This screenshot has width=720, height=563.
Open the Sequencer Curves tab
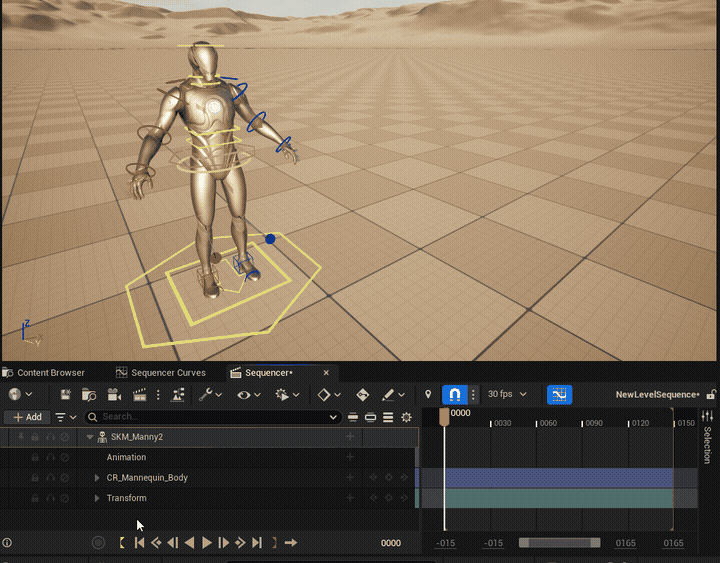[168, 373]
